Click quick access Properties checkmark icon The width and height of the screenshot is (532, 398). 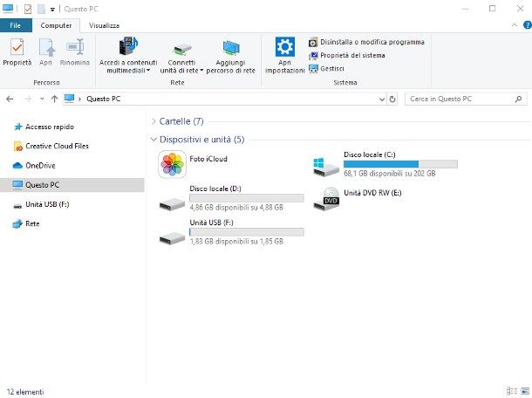point(28,9)
